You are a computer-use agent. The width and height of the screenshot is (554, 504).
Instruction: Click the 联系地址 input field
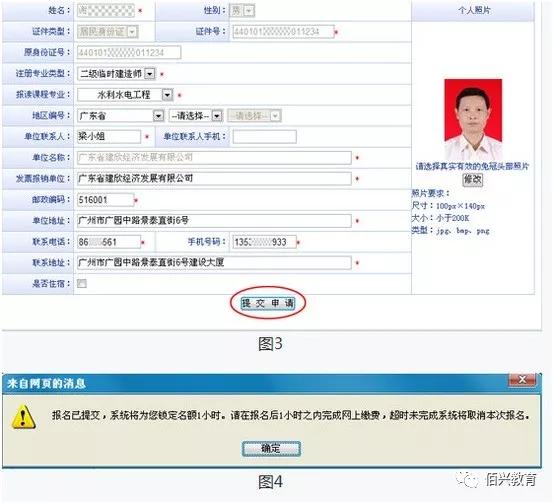[214, 263]
